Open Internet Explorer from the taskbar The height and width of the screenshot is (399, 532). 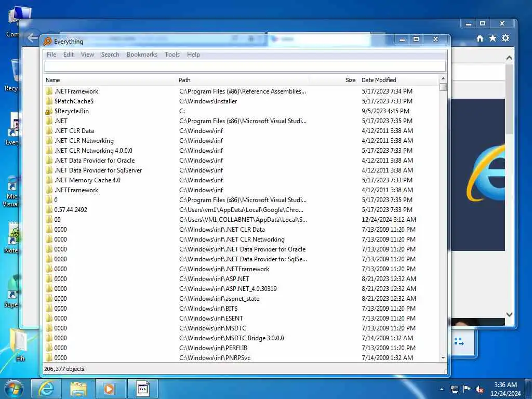(x=46, y=389)
